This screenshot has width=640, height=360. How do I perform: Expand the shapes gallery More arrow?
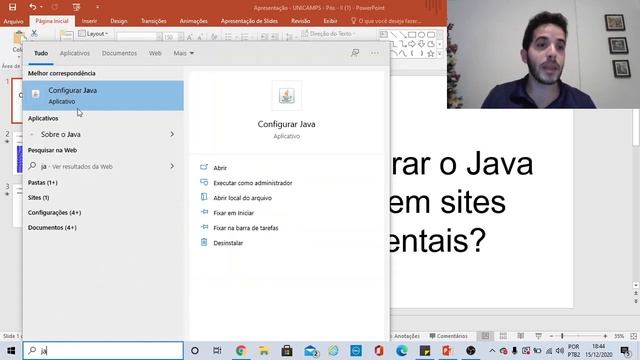pos(440,53)
